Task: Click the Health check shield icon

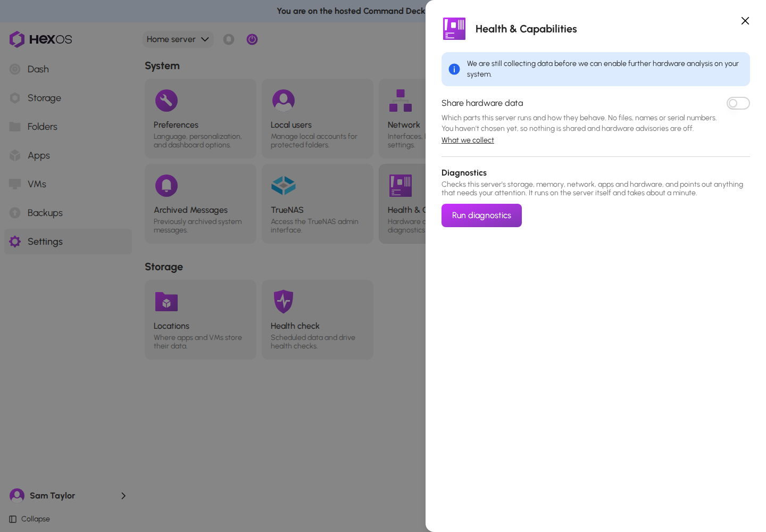Action: [x=284, y=302]
